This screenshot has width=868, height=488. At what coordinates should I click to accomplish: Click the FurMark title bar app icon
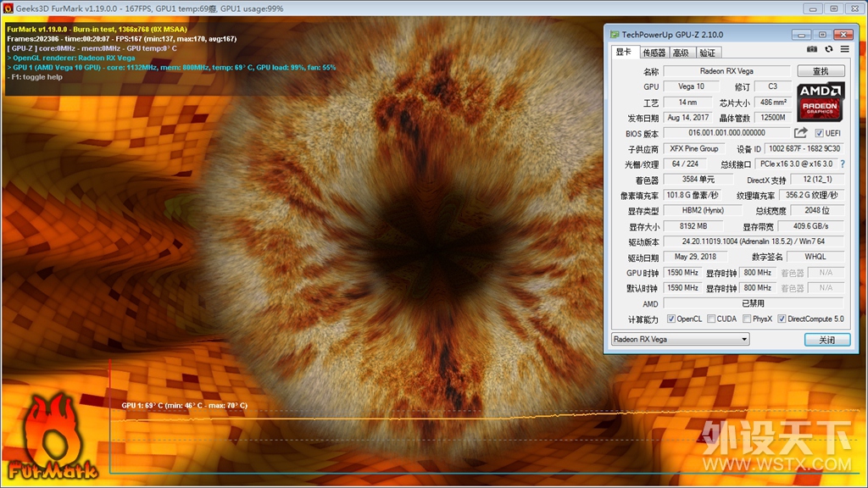[8, 8]
